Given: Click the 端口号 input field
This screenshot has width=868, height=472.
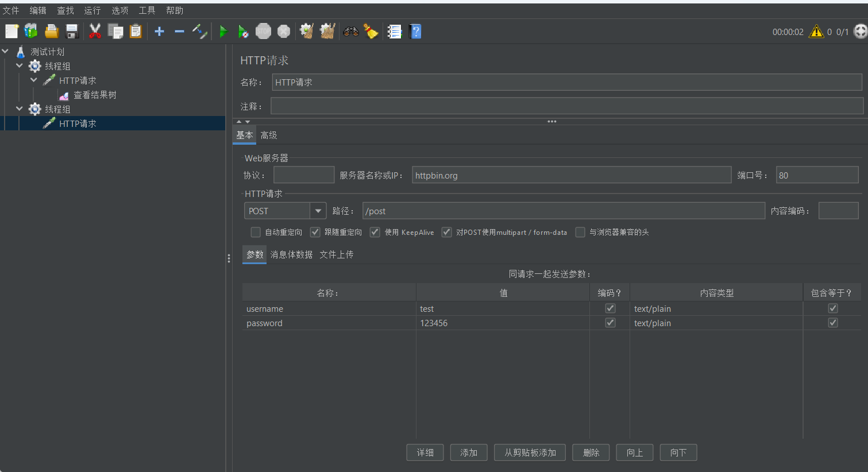Looking at the screenshot, I should click(x=817, y=175).
